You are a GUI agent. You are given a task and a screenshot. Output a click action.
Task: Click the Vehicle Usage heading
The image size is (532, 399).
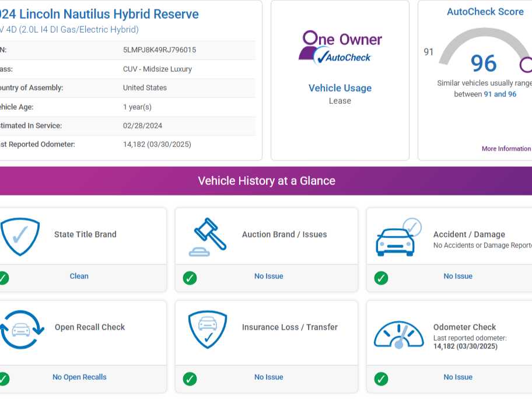[340, 88]
